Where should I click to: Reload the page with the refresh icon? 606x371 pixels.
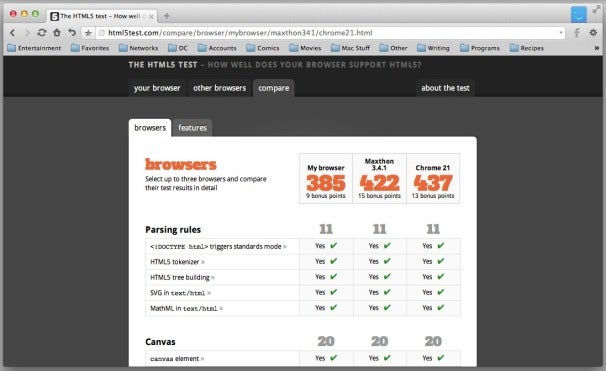[42, 33]
